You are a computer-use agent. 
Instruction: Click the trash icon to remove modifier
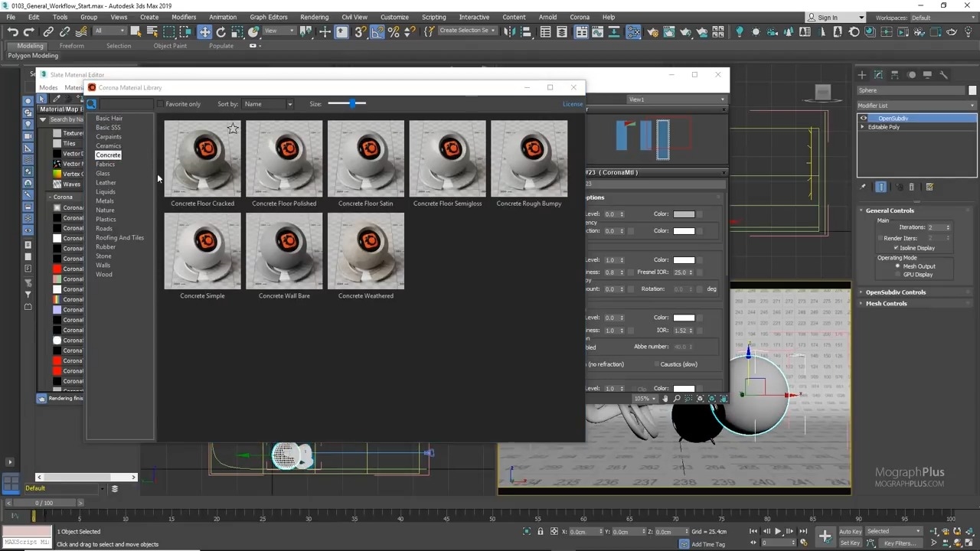point(911,187)
